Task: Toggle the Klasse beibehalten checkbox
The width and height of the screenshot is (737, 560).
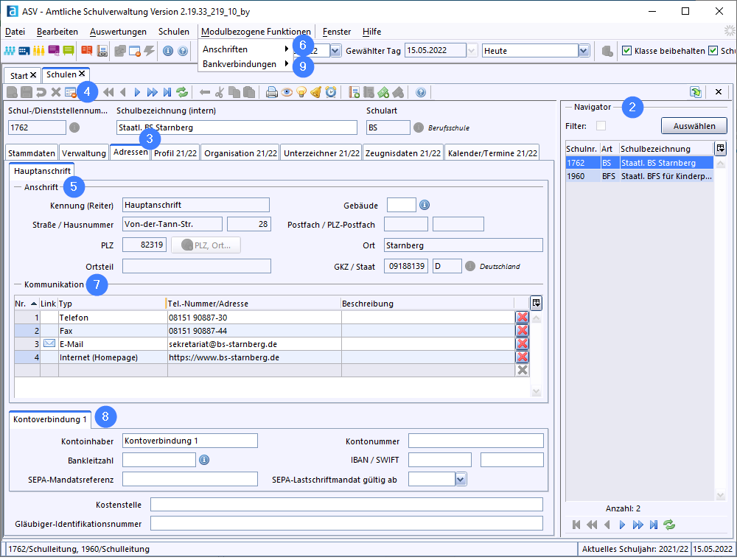Action: 626,51
